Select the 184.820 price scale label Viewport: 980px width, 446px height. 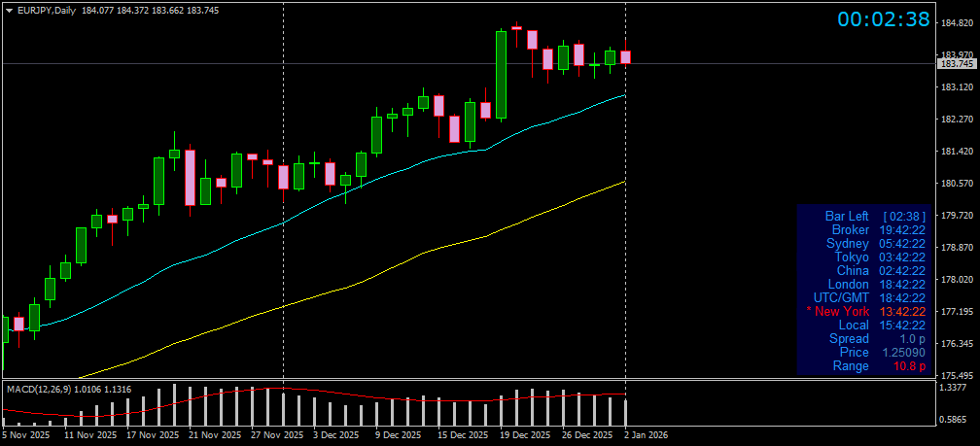coord(958,23)
